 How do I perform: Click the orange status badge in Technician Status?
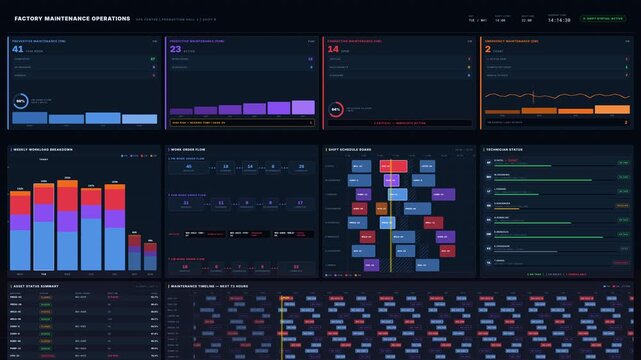click(623, 206)
